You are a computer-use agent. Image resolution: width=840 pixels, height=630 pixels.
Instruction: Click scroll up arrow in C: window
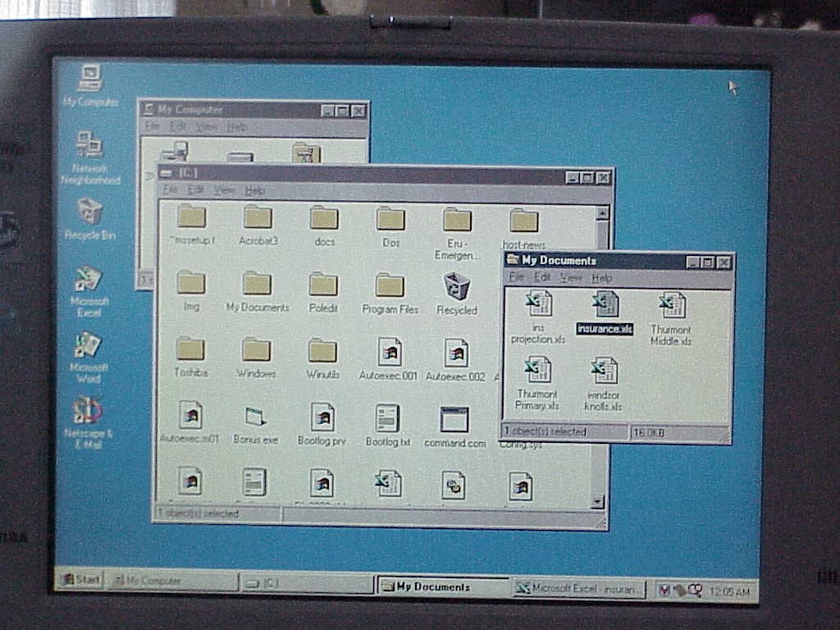602,213
